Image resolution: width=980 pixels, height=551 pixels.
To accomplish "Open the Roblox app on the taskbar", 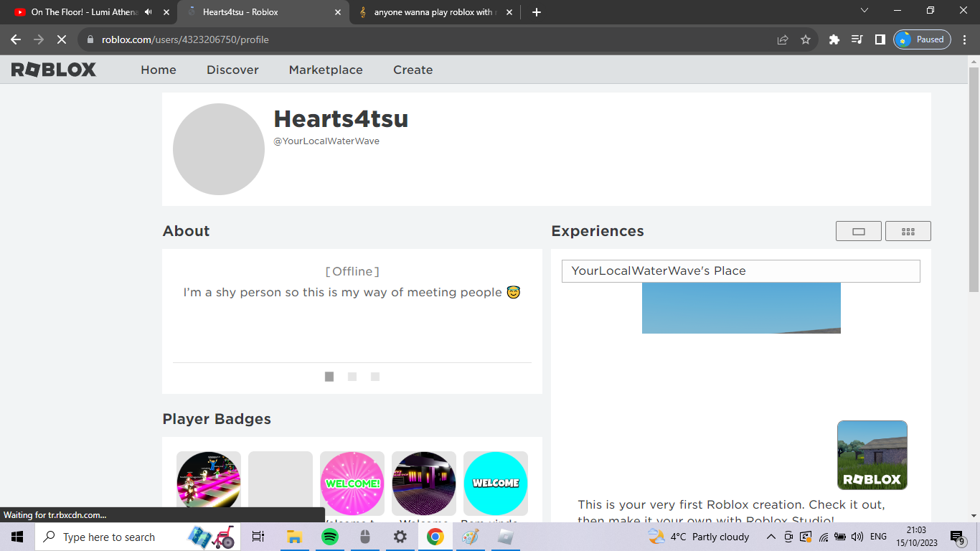I will click(x=506, y=537).
